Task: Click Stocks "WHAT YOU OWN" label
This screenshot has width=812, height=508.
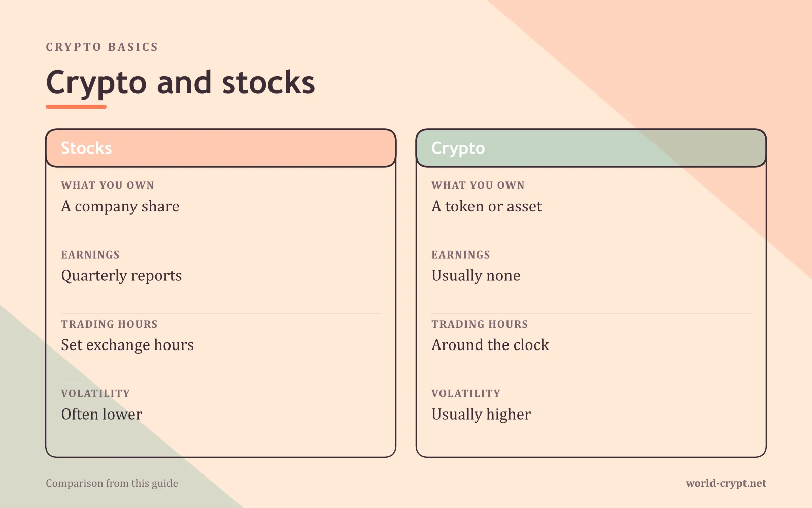Action: [x=108, y=185]
